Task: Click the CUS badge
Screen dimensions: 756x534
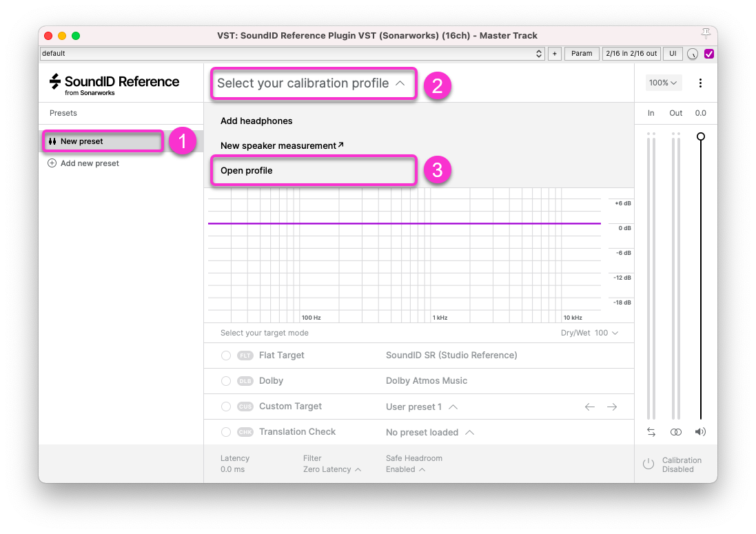Action: pyautogui.click(x=245, y=407)
